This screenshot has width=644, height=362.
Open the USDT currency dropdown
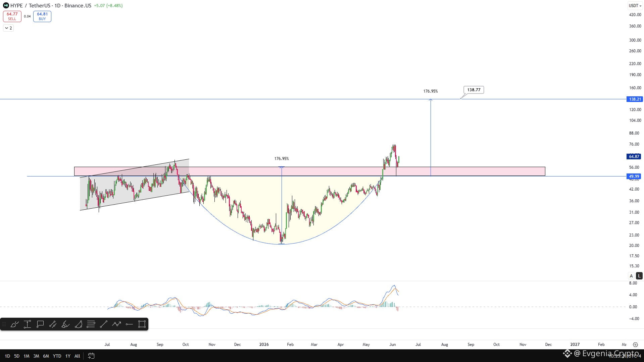[x=635, y=5]
